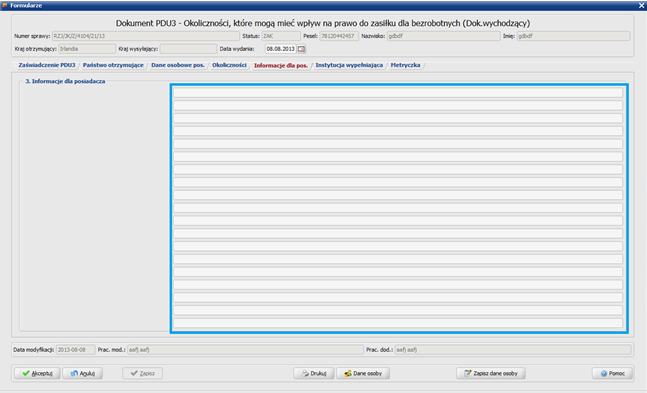
Task: Click the Data wydania date field
Action: point(281,49)
